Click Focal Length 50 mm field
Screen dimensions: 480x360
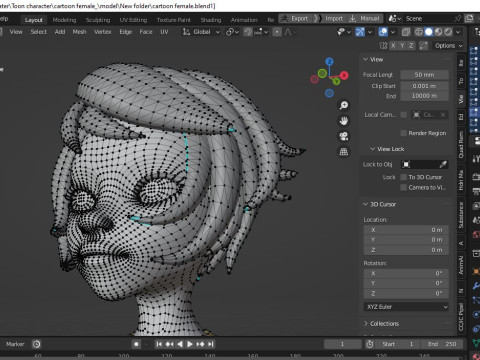point(424,75)
